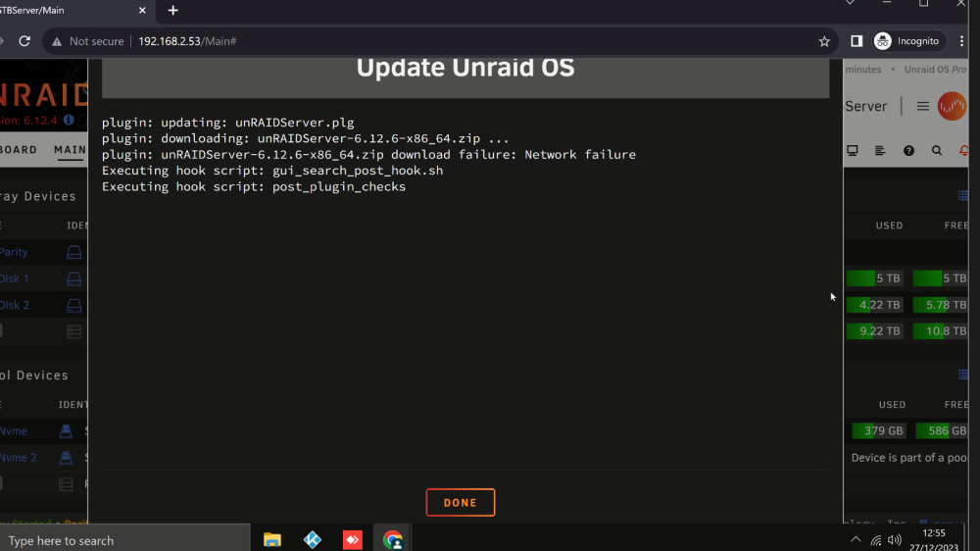
Task: Open the Disk 1 device link
Action: pos(15,278)
